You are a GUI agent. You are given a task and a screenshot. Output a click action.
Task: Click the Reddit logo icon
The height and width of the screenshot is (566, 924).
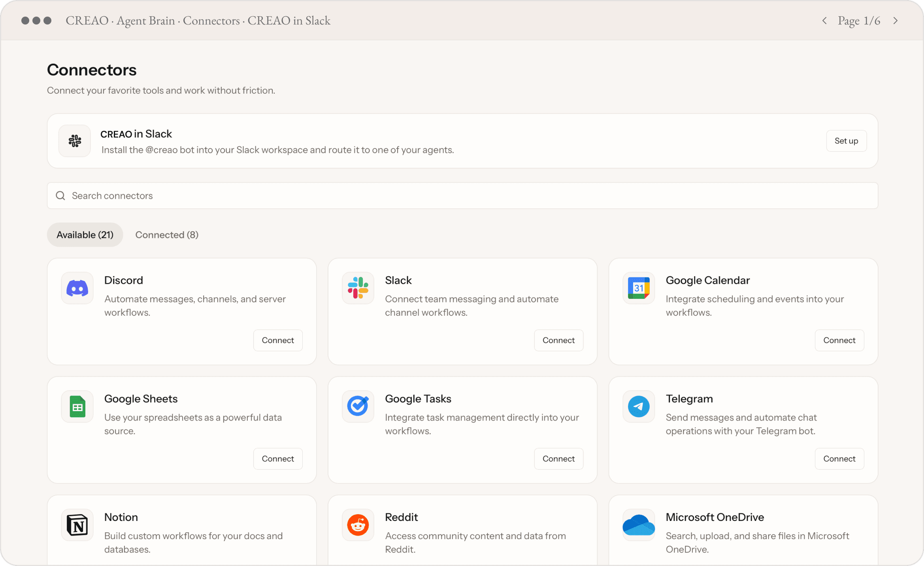coord(358,525)
